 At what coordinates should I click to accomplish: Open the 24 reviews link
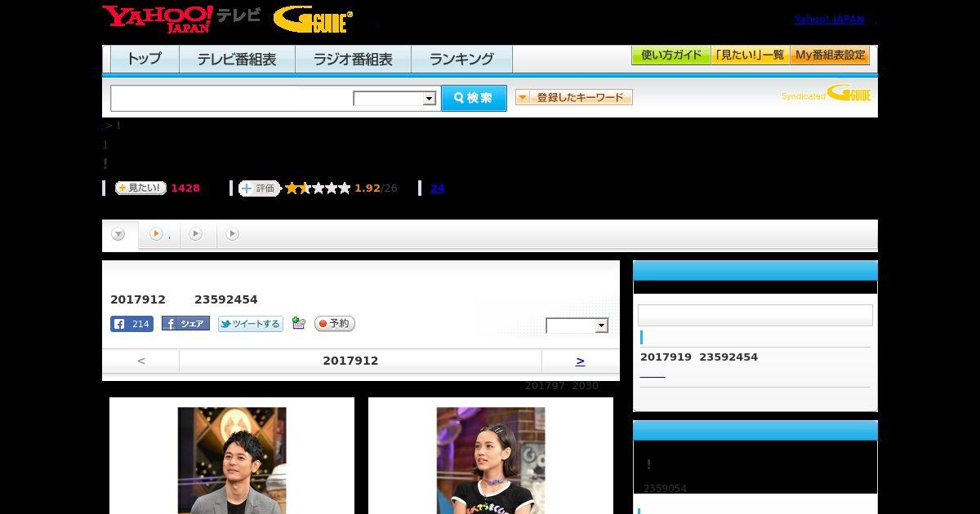click(x=438, y=188)
